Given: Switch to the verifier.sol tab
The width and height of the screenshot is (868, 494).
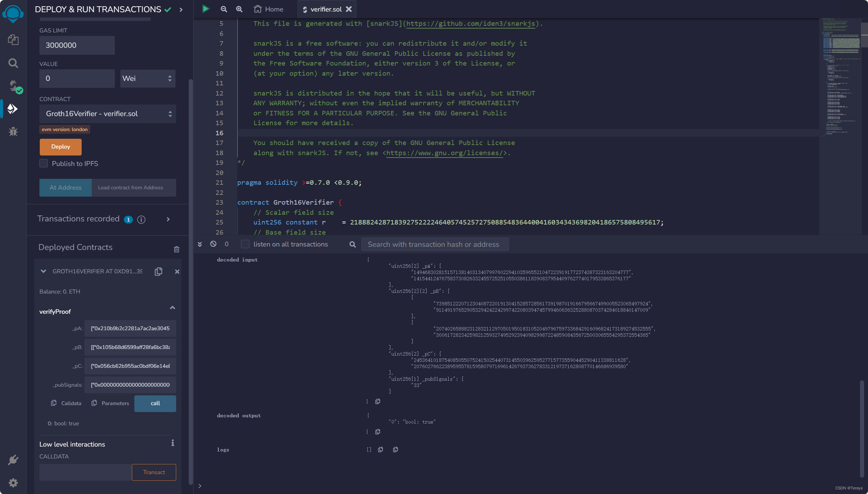Looking at the screenshot, I should coord(326,9).
